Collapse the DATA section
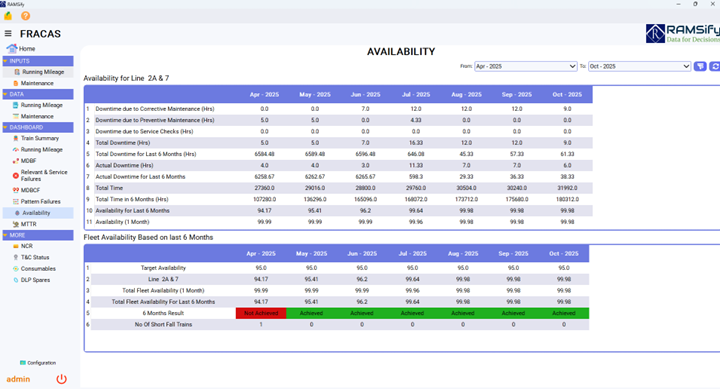This screenshot has width=720, height=389. [38, 94]
